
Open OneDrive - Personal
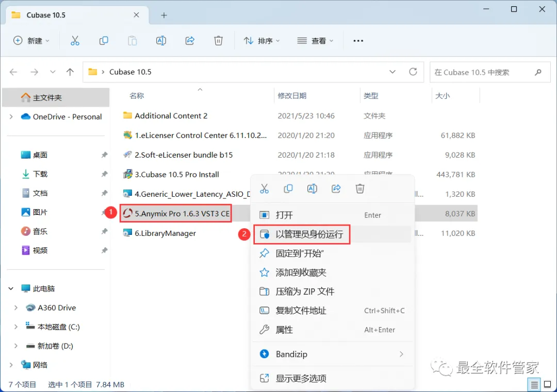[x=61, y=117]
